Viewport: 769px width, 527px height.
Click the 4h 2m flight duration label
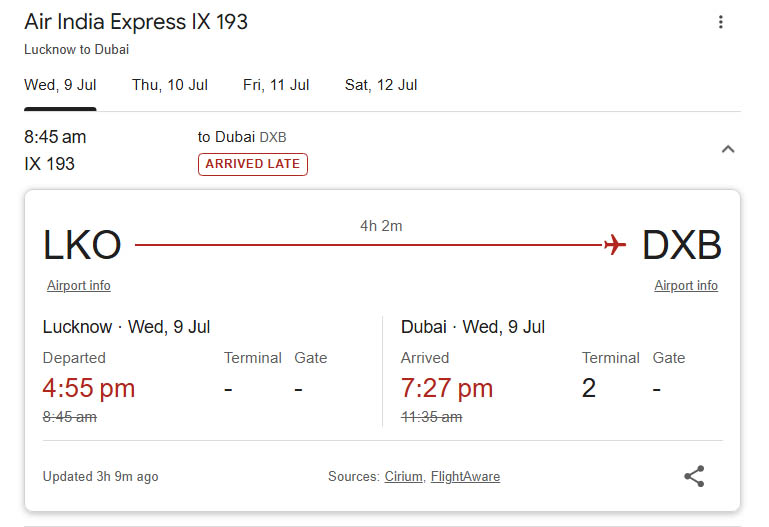click(381, 226)
